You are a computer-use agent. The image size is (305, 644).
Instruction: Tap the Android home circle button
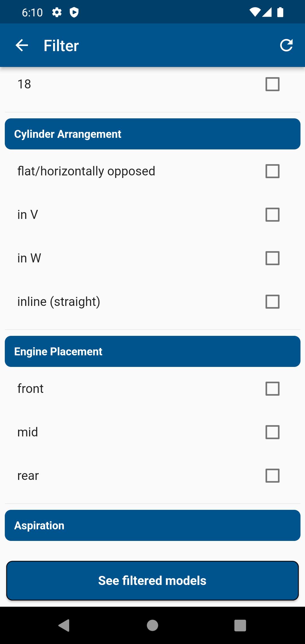click(x=152, y=625)
